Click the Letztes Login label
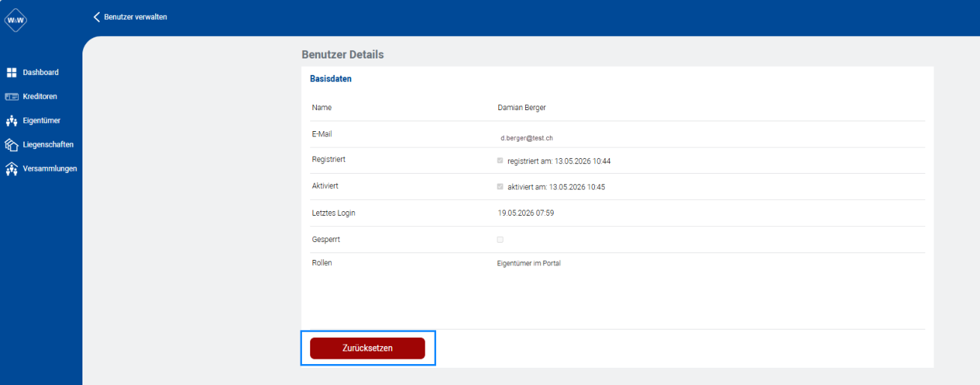 (x=333, y=213)
